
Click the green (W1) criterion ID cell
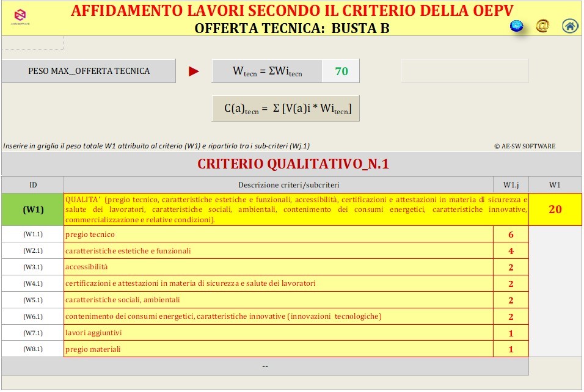pyautogui.click(x=33, y=209)
